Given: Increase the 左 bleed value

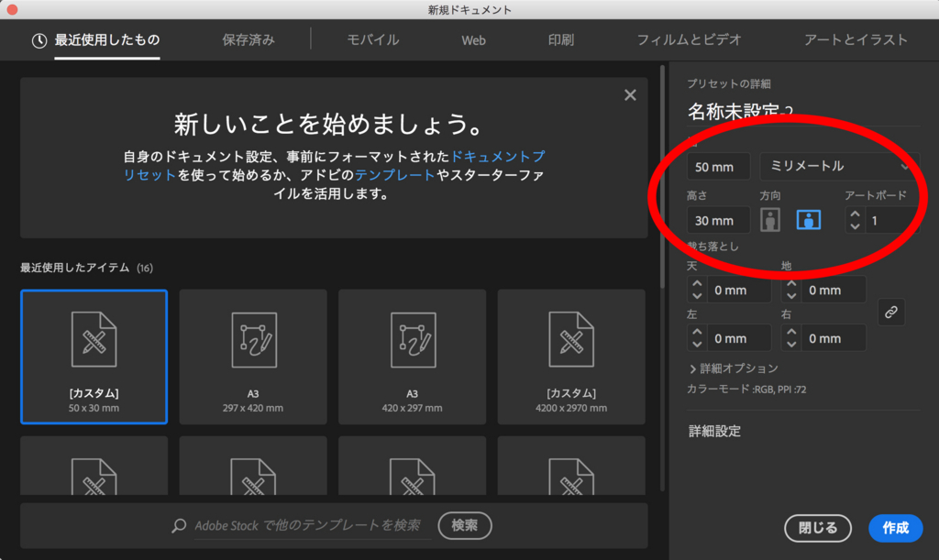Looking at the screenshot, I should point(697,332).
